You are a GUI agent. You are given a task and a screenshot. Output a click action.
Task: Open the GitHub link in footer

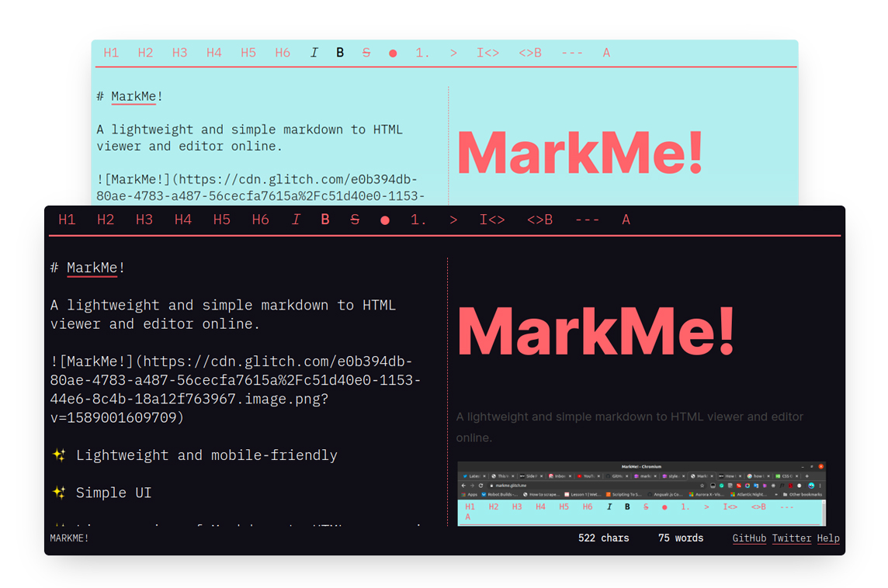point(749,538)
